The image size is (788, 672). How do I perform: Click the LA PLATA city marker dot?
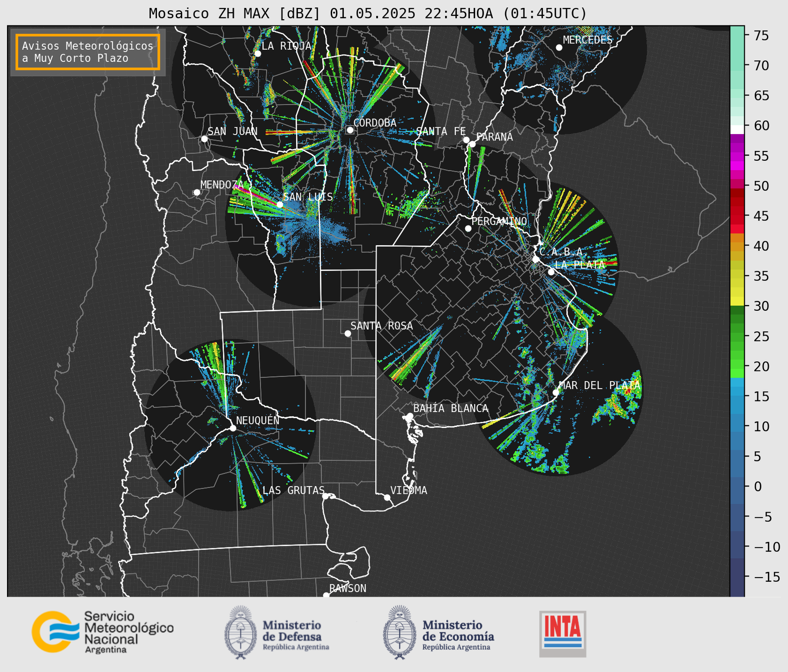(551, 272)
